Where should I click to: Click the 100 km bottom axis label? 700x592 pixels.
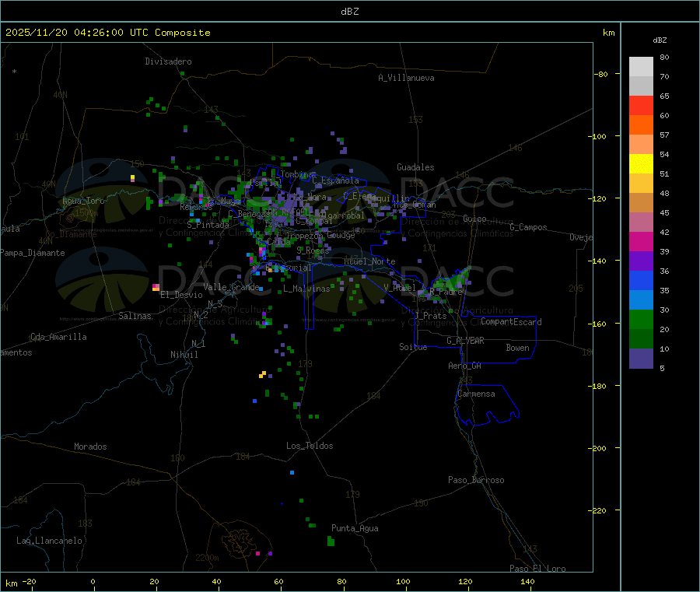[x=403, y=581]
